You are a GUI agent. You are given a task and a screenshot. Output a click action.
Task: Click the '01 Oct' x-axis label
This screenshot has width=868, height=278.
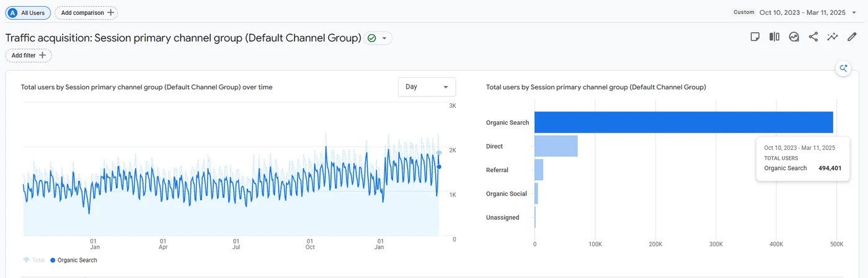310,244
